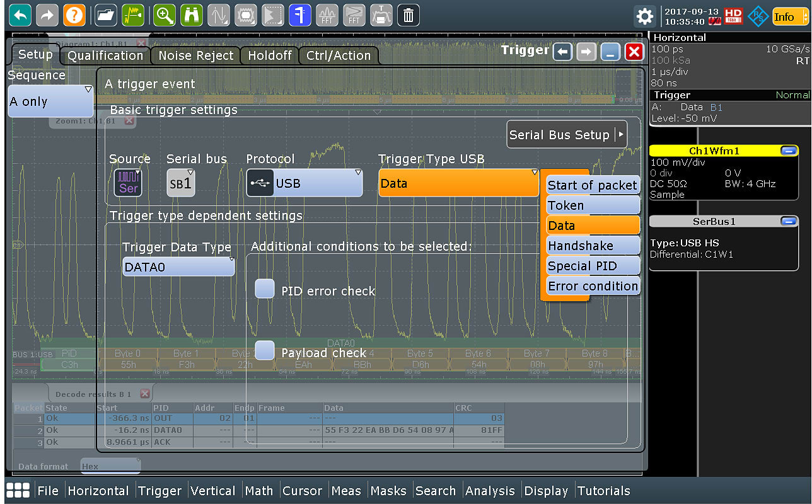Screen dimensions: 812x504
Task: Switch to the Holdoff tab
Action: (269, 55)
